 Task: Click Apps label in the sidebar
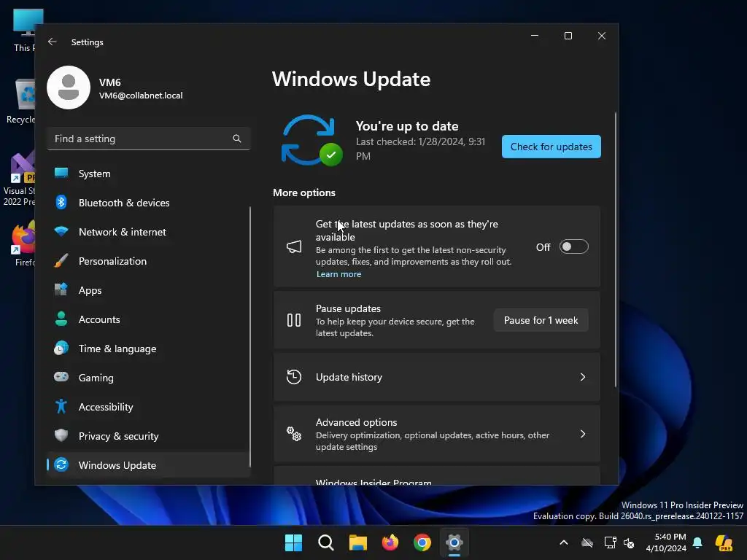click(x=90, y=290)
